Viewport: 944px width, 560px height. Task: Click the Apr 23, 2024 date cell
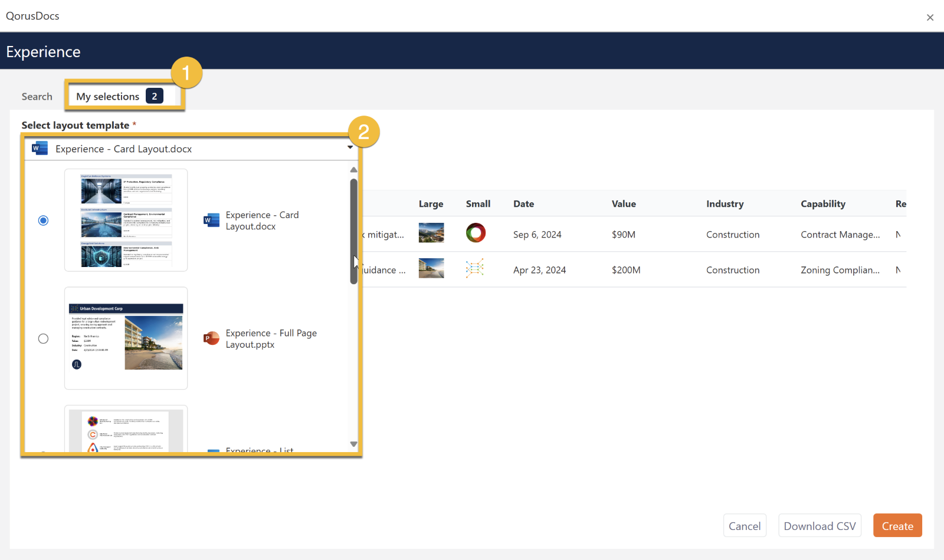click(539, 270)
